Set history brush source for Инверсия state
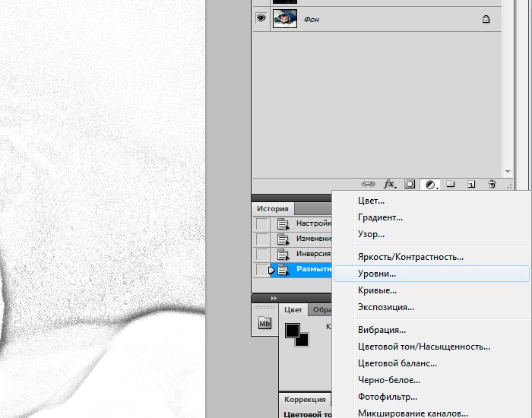 262,254
